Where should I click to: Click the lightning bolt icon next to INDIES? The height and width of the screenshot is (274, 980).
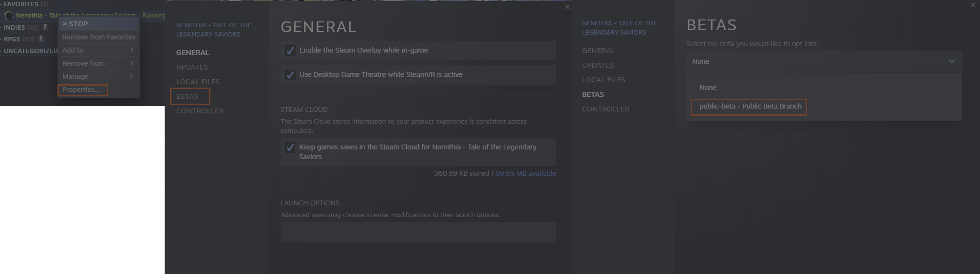point(45,27)
